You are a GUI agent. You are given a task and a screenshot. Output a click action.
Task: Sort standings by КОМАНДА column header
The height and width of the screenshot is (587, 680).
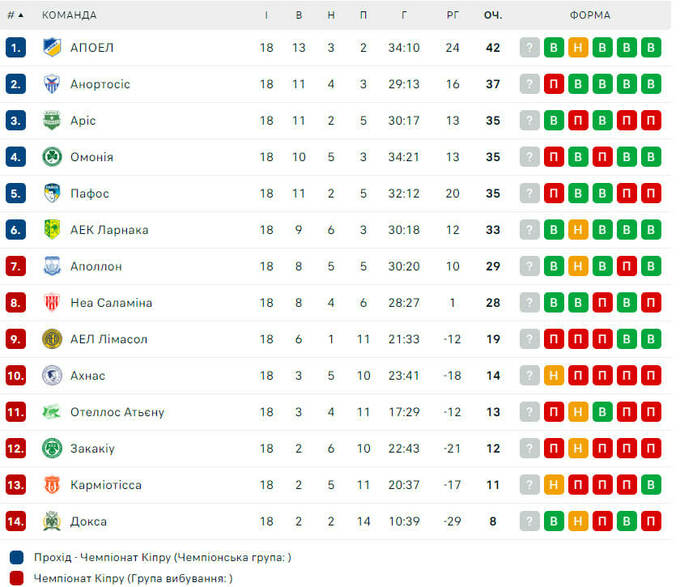70,15
